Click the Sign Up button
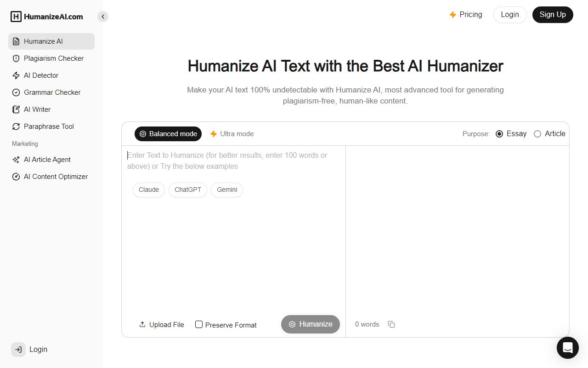Viewport: 588px width, 368px height. tap(553, 15)
